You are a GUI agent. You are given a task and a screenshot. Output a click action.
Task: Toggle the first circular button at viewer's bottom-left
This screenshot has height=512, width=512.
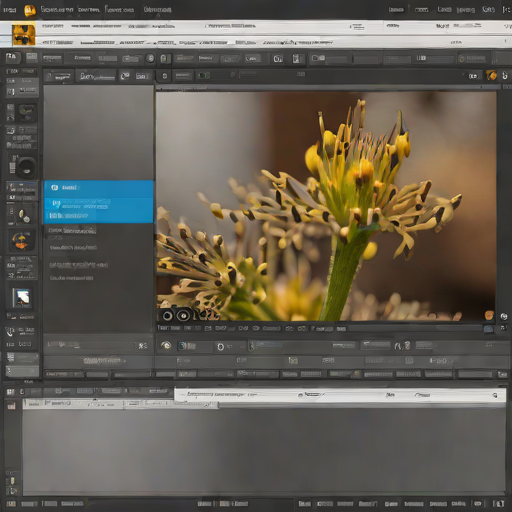pyautogui.click(x=167, y=315)
